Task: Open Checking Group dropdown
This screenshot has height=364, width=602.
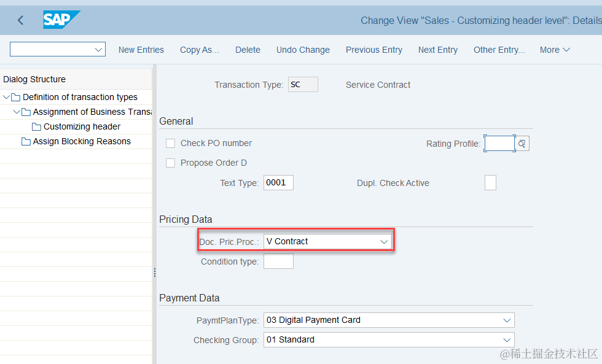Action: point(507,340)
